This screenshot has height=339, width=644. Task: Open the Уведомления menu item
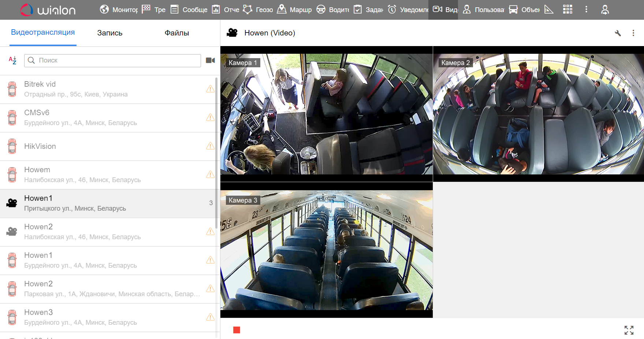coord(408,10)
